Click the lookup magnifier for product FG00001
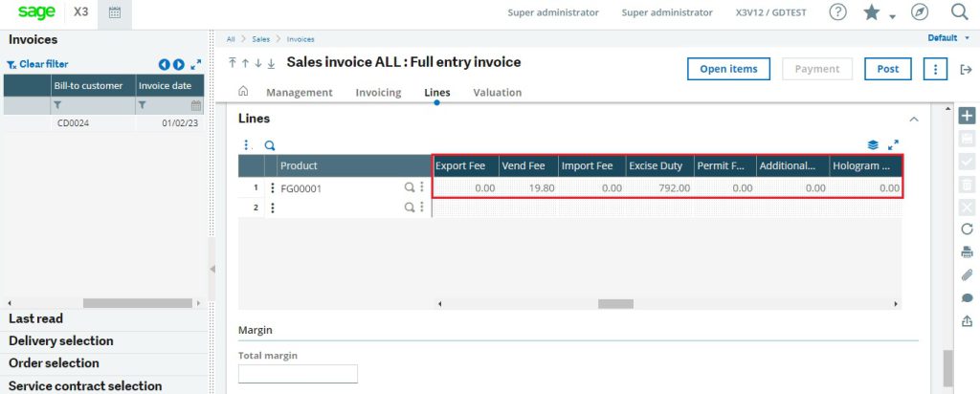Screen dimensions: 980x394 tap(410, 188)
